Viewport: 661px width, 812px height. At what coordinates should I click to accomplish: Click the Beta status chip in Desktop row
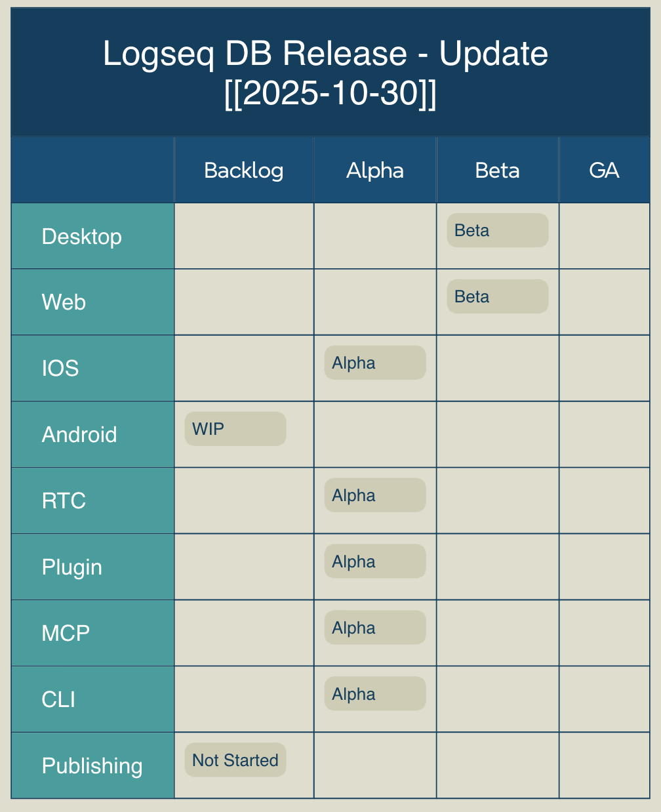point(497,231)
